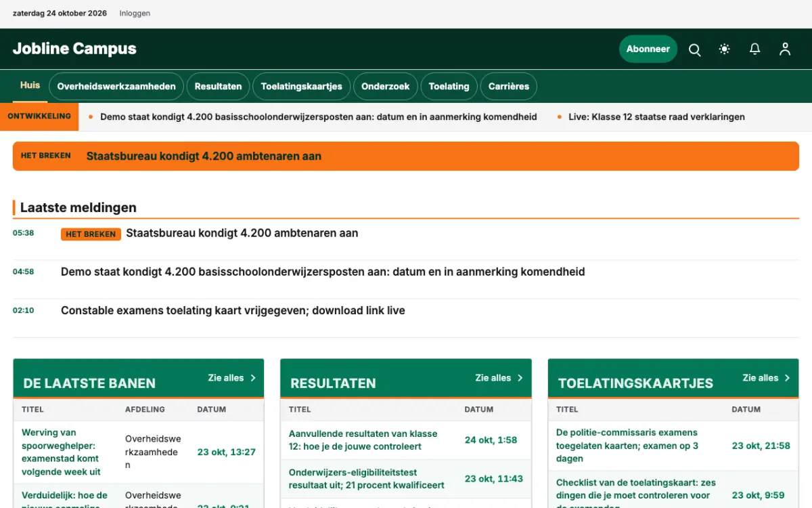Open the Overheidswerkzaamheden tab
This screenshot has width=812, height=508.
click(116, 86)
